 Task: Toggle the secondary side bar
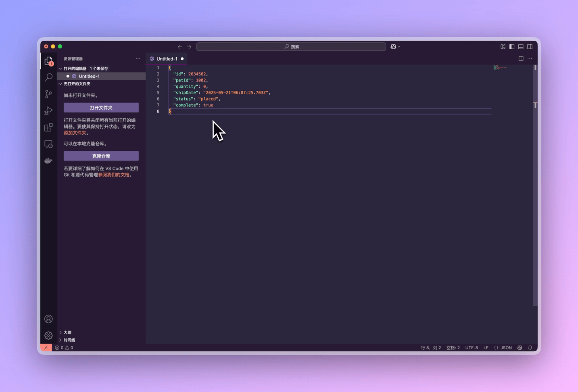pos(530,47)
